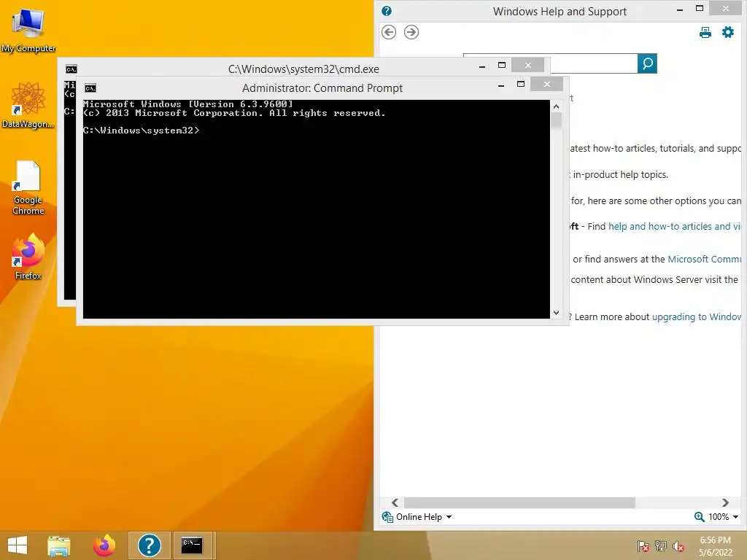Switch to Command Prompt taskbar button
The height and width of the screenshot is (560, 747).
(x=192, y=545)
